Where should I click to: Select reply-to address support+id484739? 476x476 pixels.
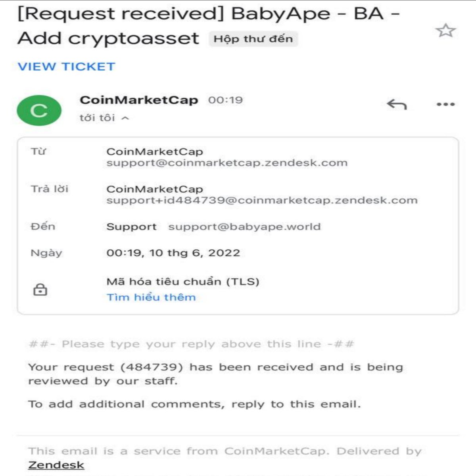coord(262,200)
